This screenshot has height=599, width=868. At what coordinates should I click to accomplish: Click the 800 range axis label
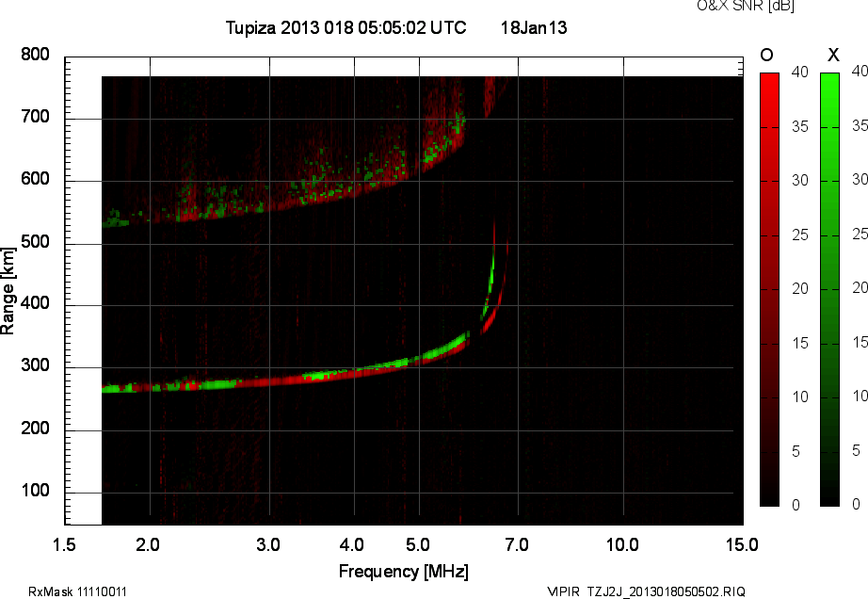36,55
